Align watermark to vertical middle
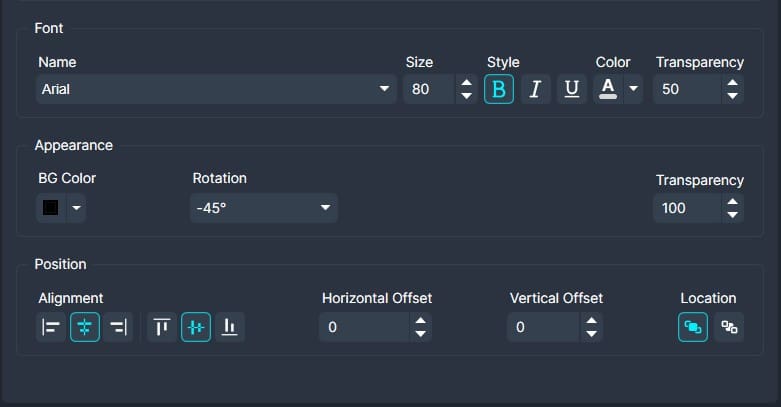 (196, 327)
